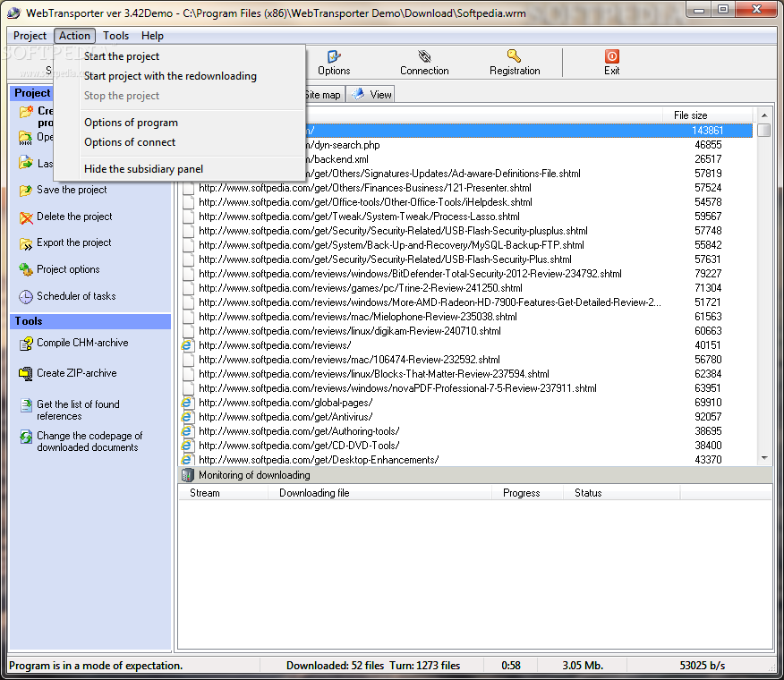Viewport: 784px width, 680px height.
Task: Click the red Exit toolbar icon
Action: (x=611, y=56)
